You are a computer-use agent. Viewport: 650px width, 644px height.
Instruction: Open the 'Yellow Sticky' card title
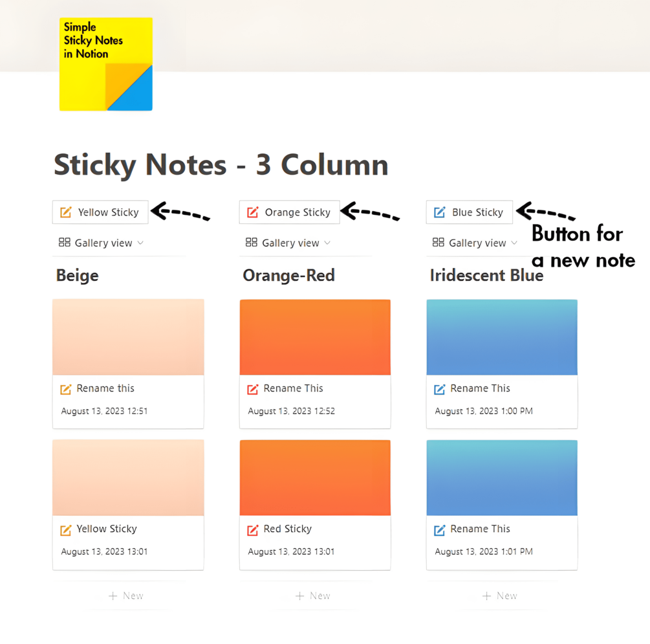pyautogui.click(x=107, y=529)
